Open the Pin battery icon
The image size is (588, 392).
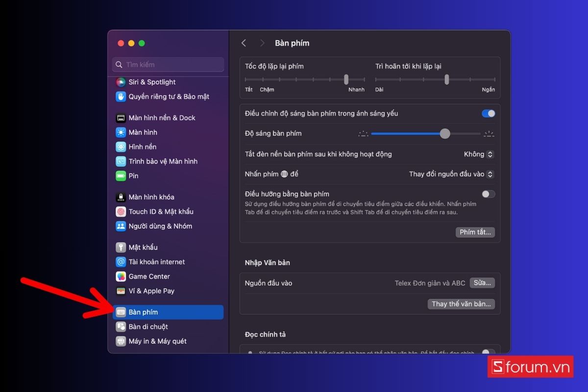(x=121, y=176)
